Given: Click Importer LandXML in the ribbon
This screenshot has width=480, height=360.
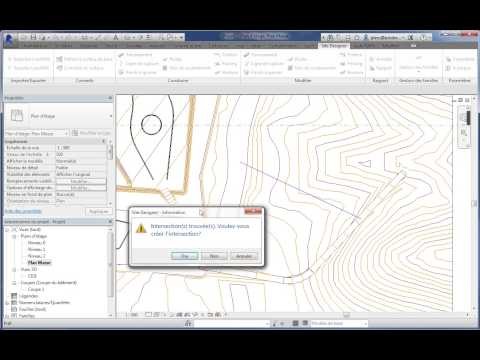Looking at the screenshot, I should pyautogui.click(x=29, y=59).
